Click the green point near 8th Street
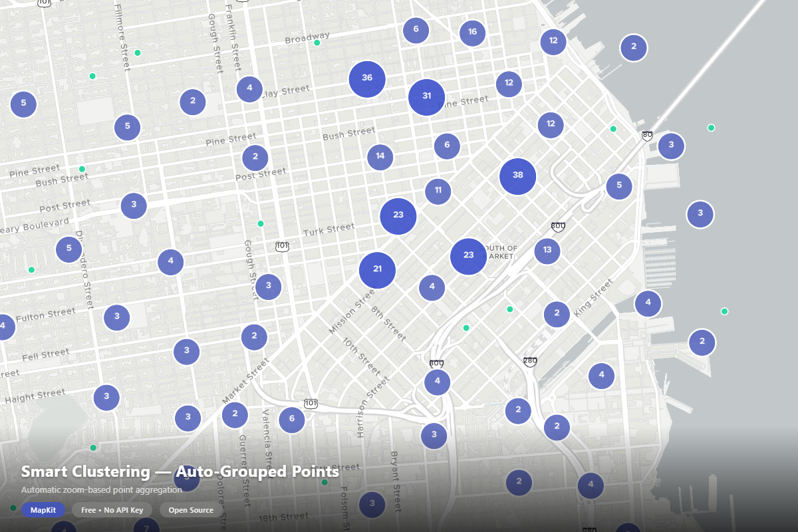The image size is (798, 532). pyautogui.click(x=465, y=327)
